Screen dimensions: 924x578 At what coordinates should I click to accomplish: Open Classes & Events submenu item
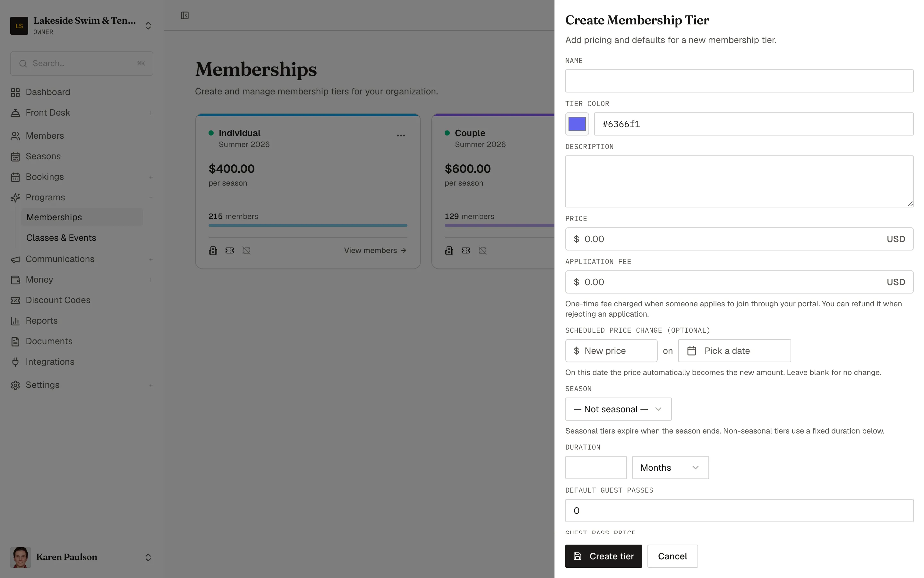(x=61, y=238)
